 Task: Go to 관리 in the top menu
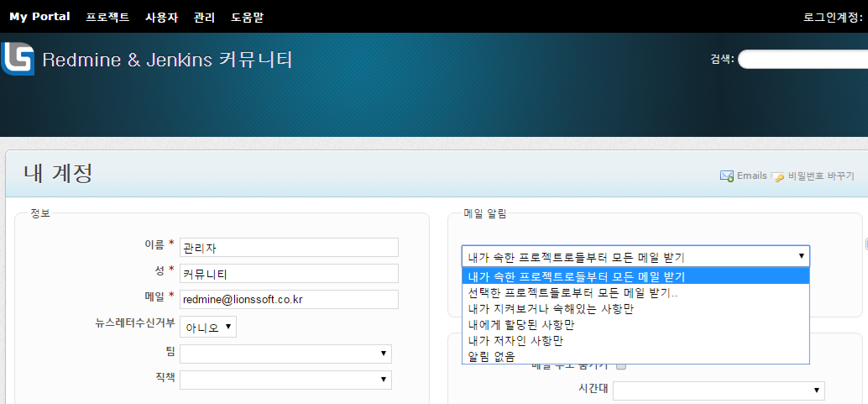(x=204, y=17)
